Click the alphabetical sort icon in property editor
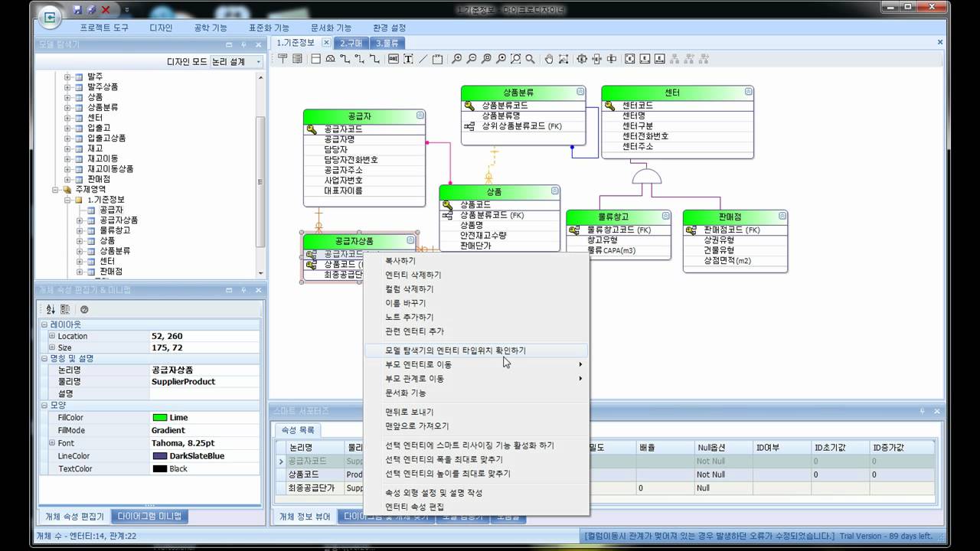Screen dimensions: 980x551 (x=51, y=309)
